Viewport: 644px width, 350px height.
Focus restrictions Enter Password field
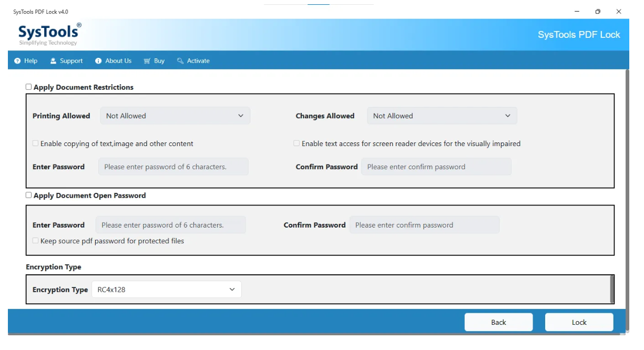[173, 167]
